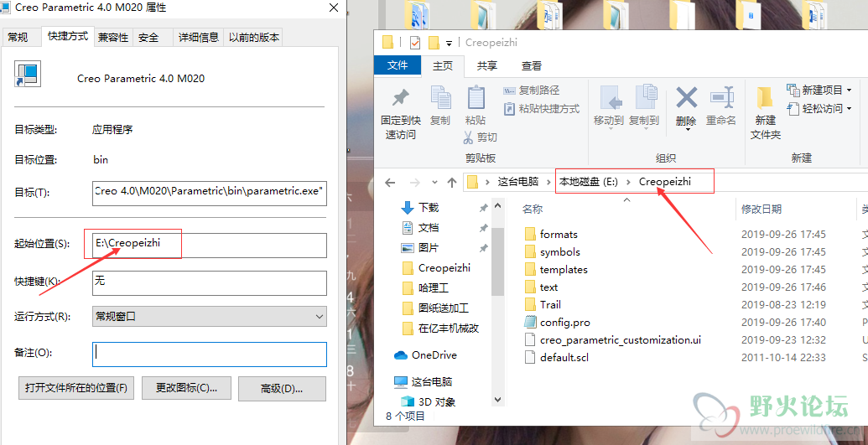Select the Trail folder

pos(550,304)
